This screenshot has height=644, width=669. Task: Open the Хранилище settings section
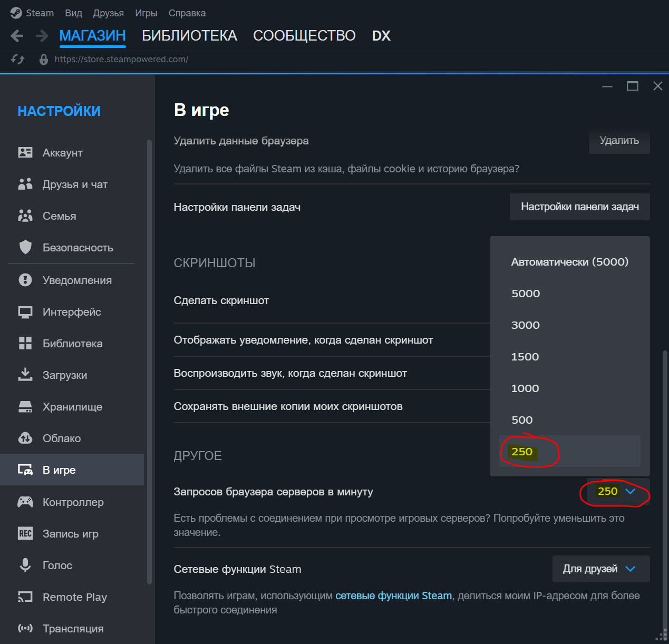pos(72,407)
